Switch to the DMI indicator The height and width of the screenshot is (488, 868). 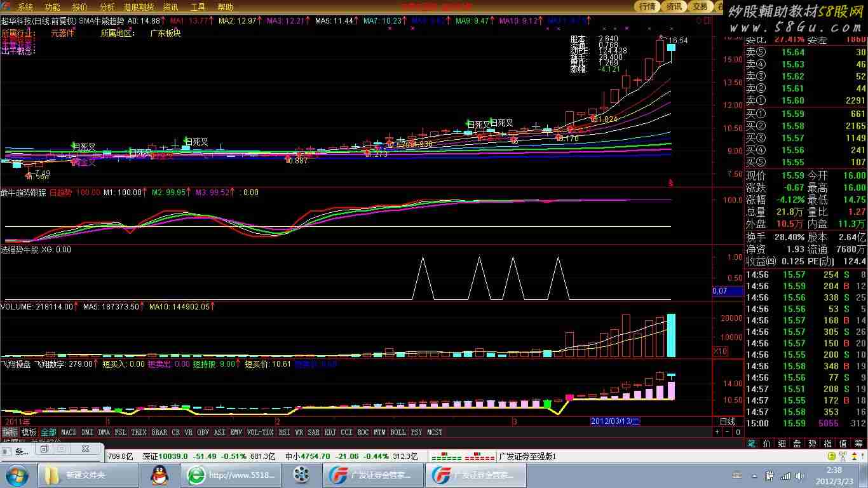pos(87,432)
